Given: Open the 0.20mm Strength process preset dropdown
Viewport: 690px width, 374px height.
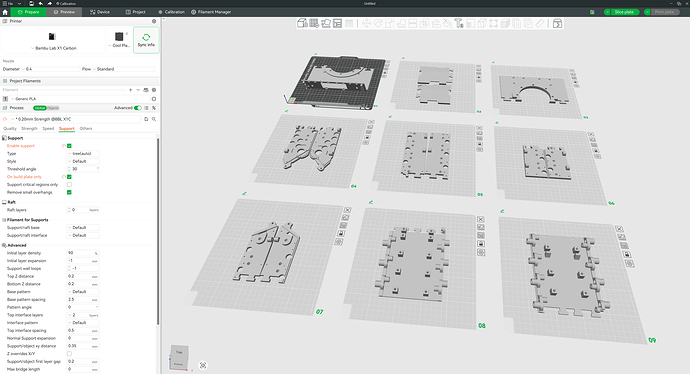Looking at the screenshot, I should coord(76,119).
